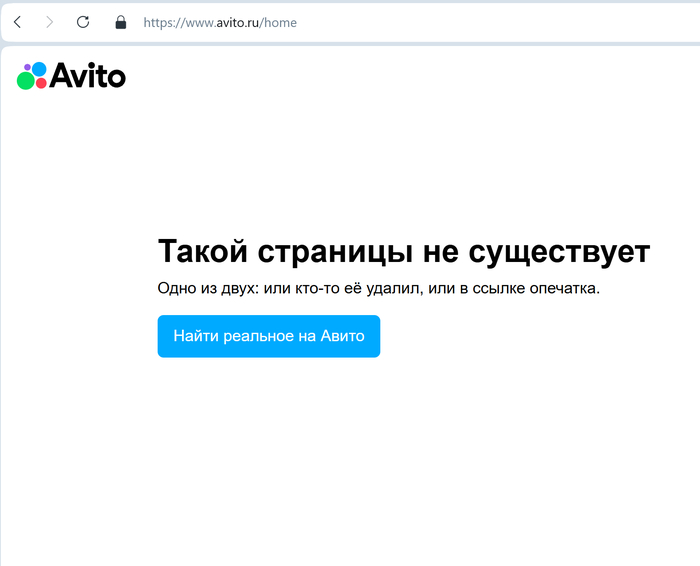
Task: Click the Avito colored circles logo
Action: [x=32, y=76]
